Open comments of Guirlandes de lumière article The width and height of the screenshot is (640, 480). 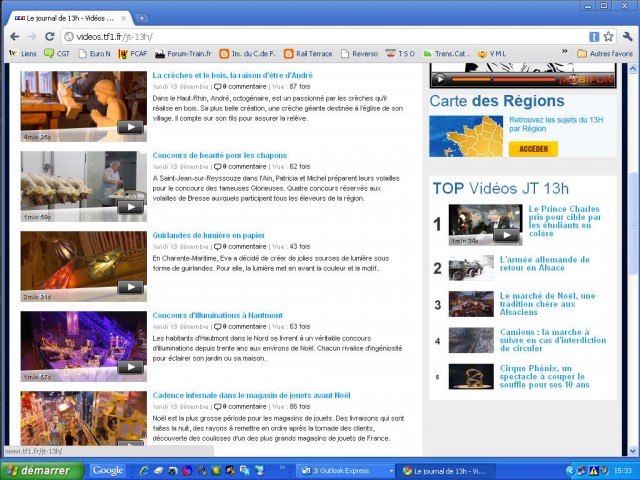tap(240, 247)
